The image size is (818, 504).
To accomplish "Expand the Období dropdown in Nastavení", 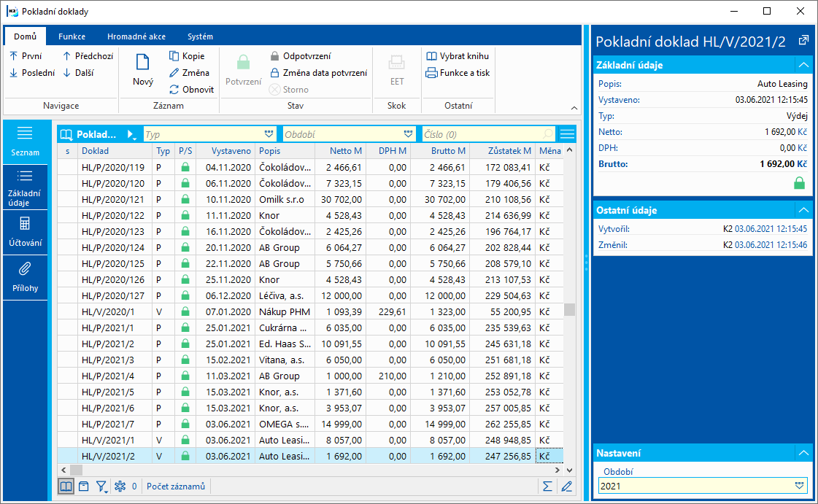I will pyautogui.click(x=800, y=485).
